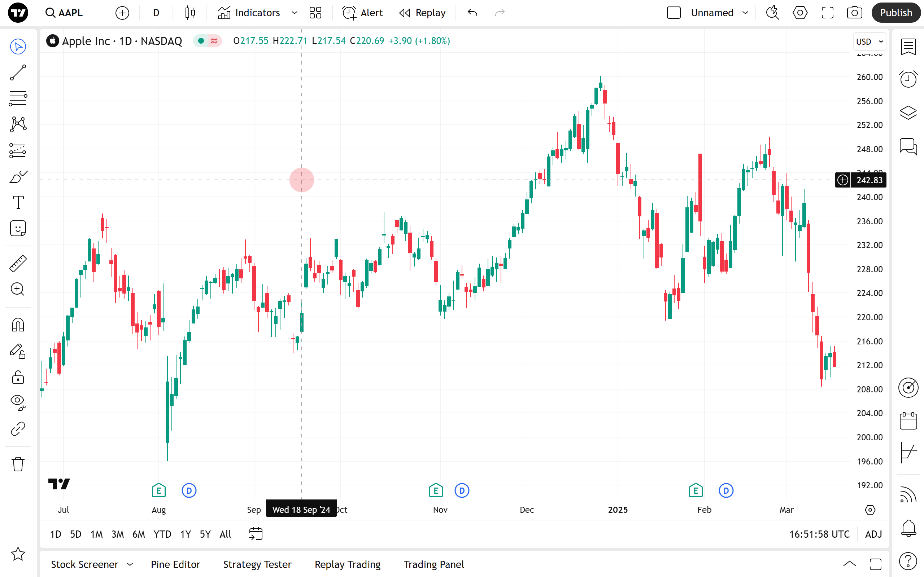Screen dimensions: 924x577
Task: Toggle ADJ adjusted data button
Action: coord(873,534)
